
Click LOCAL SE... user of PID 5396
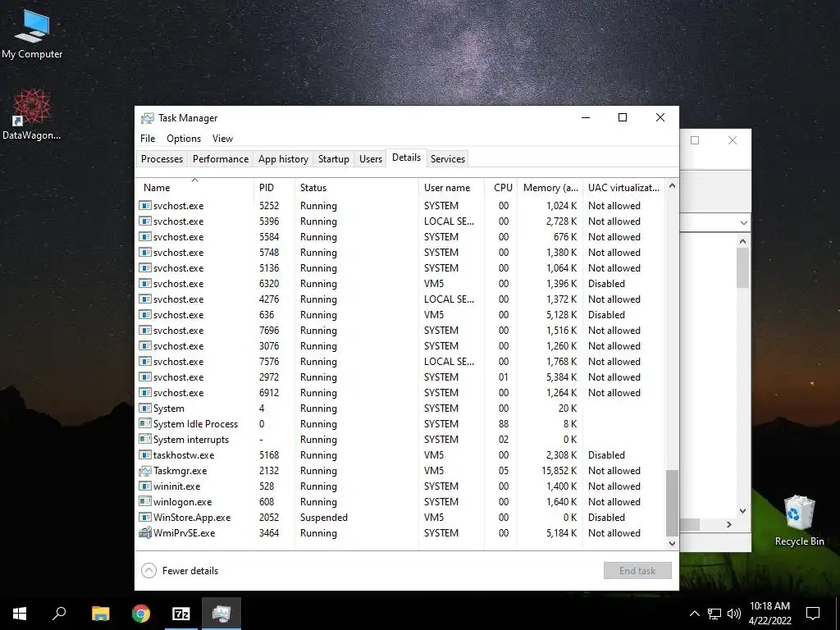[x=449, y=221]
